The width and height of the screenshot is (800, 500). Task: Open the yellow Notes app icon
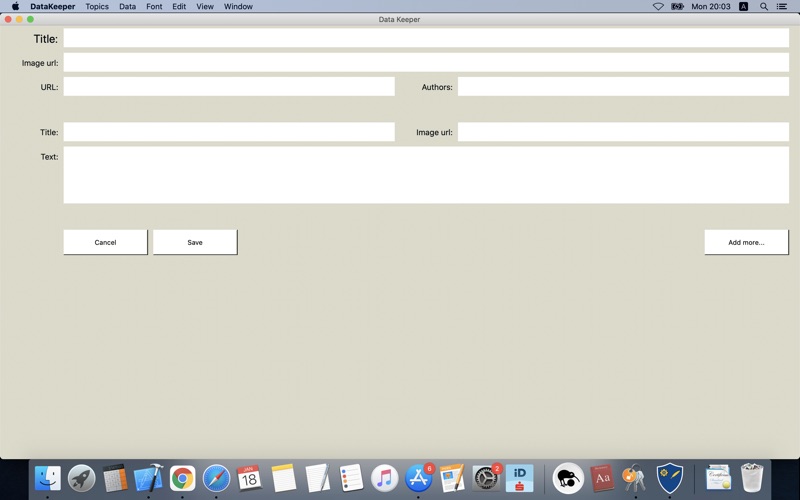283,478
